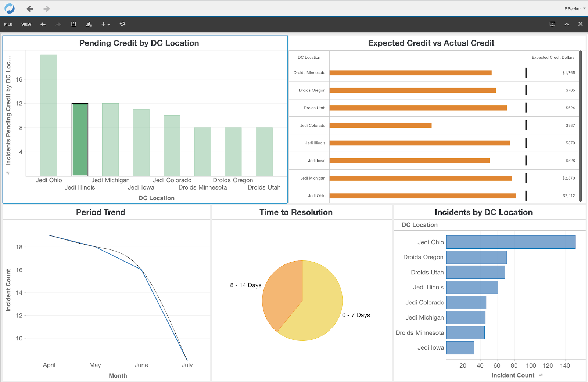Image resolution: width=588 pixels, height=382 pixels.
Task: Click the Droids Utah blue incidents bar
Action: (476, 272)
